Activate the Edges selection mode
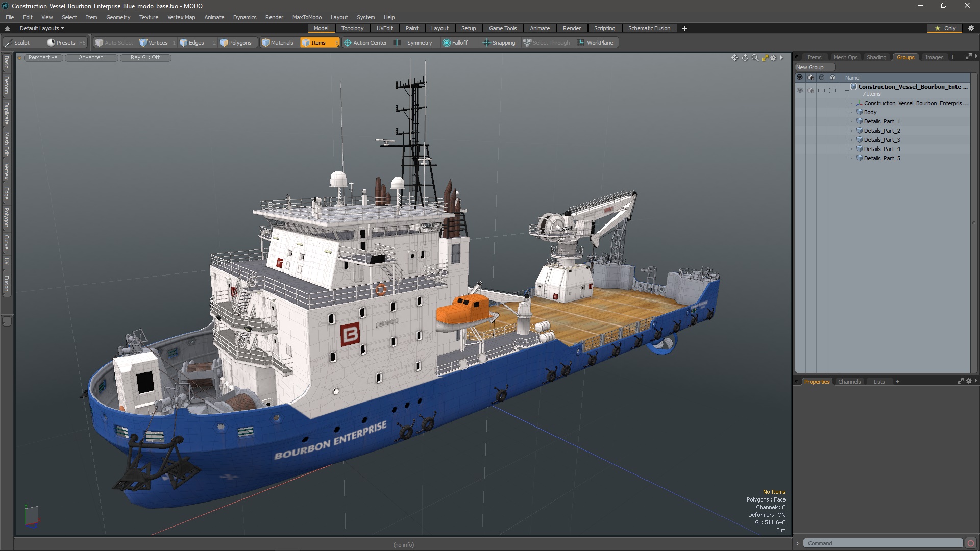 coord(192,43)
